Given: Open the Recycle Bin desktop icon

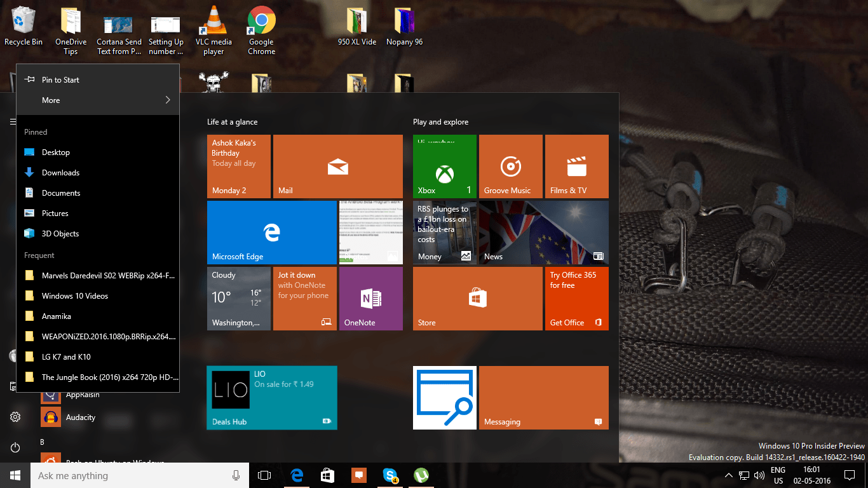Looking at the screenshot, I should (24, 27).
